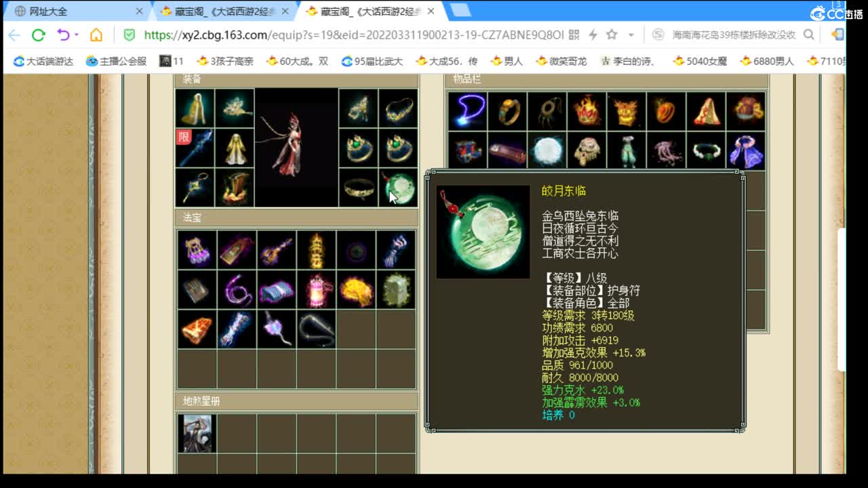Screen dimensions: 868x488
Task: Select the limited blue spear weapon
Action: click(x=195, y=148)
